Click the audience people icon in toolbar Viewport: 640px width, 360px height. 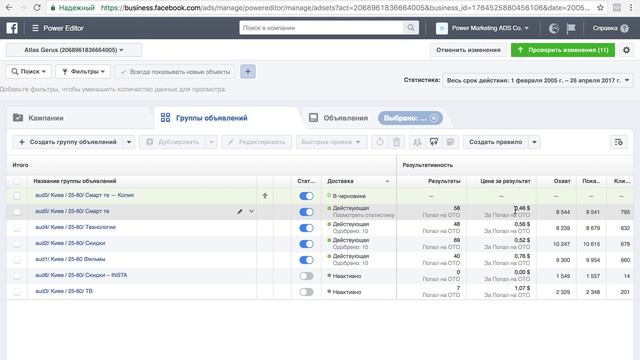tap(417, 142)
